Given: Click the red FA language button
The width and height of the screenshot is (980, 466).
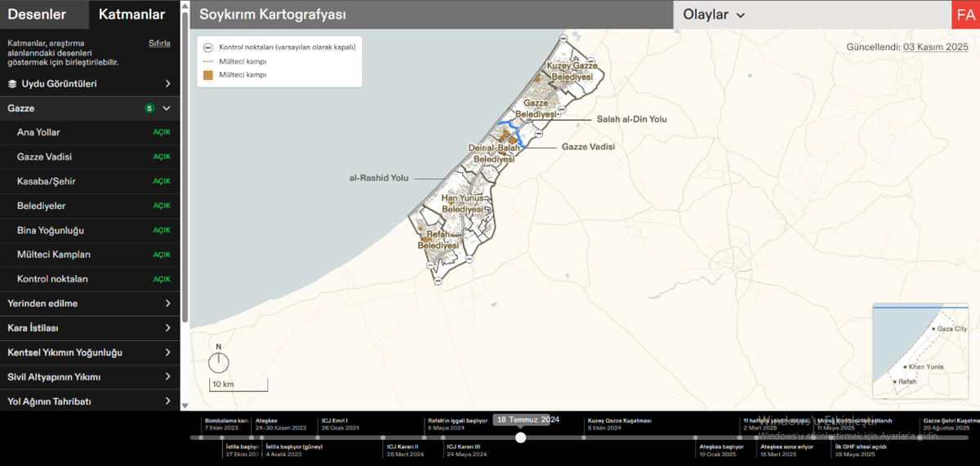Looking at the screenshot, I should coord(965,15).
